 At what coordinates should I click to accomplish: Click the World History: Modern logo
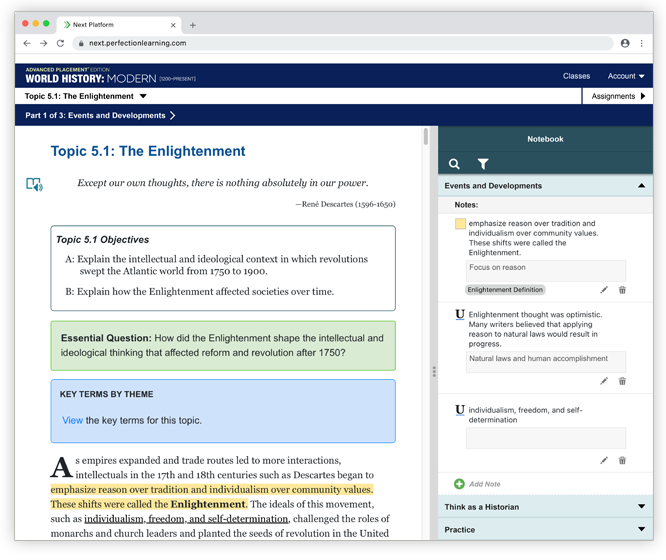tap(110, 76)
